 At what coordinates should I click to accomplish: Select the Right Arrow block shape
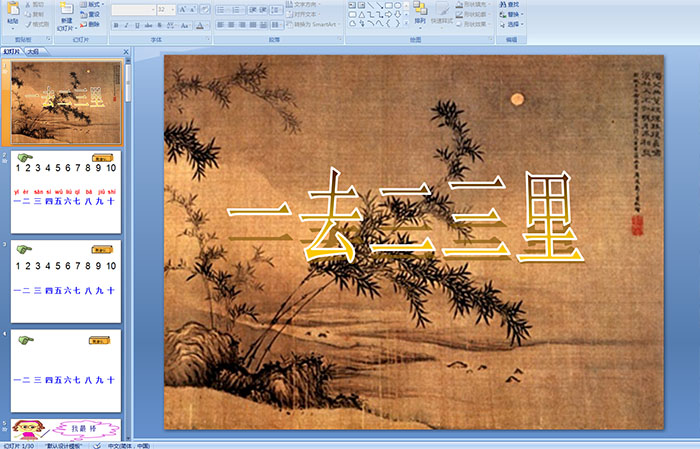[388, 15]
